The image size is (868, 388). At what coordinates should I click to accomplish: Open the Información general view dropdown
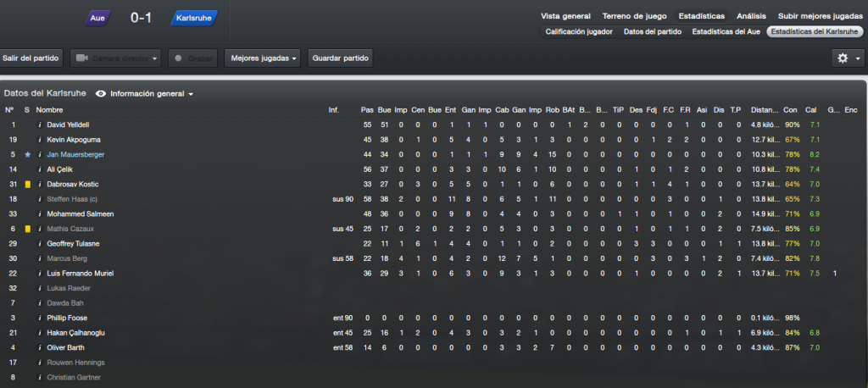(152, 94)
